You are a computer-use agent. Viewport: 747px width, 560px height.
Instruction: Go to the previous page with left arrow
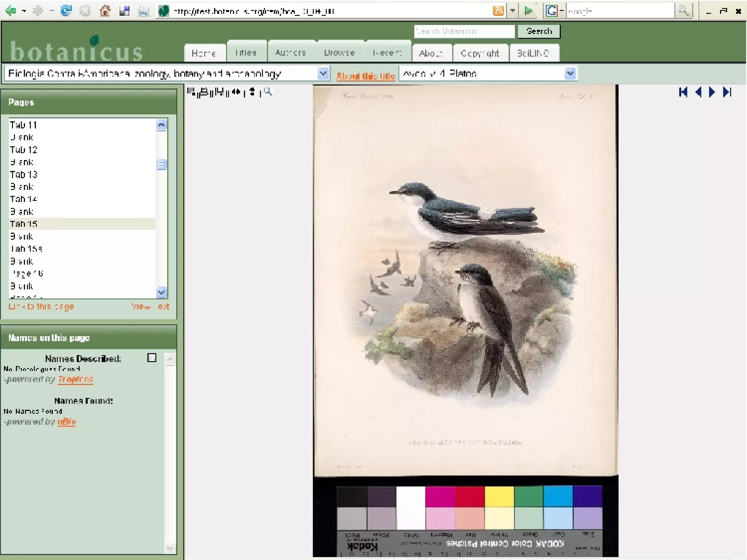[698, 92]
